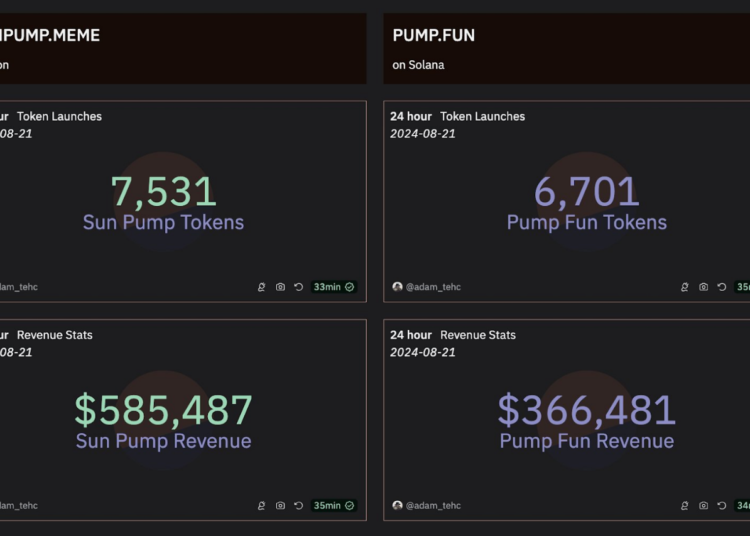
Task: Click the 33min freshness badge
Action: pyautogui.click(x=333, y=287)
